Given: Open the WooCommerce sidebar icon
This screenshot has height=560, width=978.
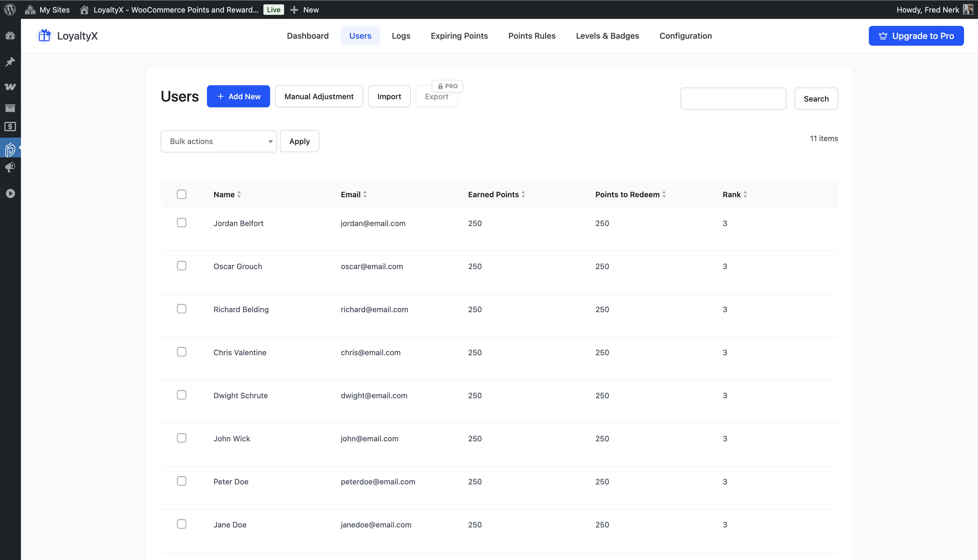Looking at the screenshot, I should click(x=10, y=86).
